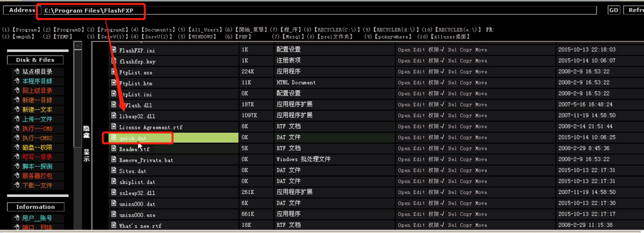The height and width of the screenshot is (233, 644).
Task: Click Edit in the Remove_Private.bat row
Action: point(419,160)
